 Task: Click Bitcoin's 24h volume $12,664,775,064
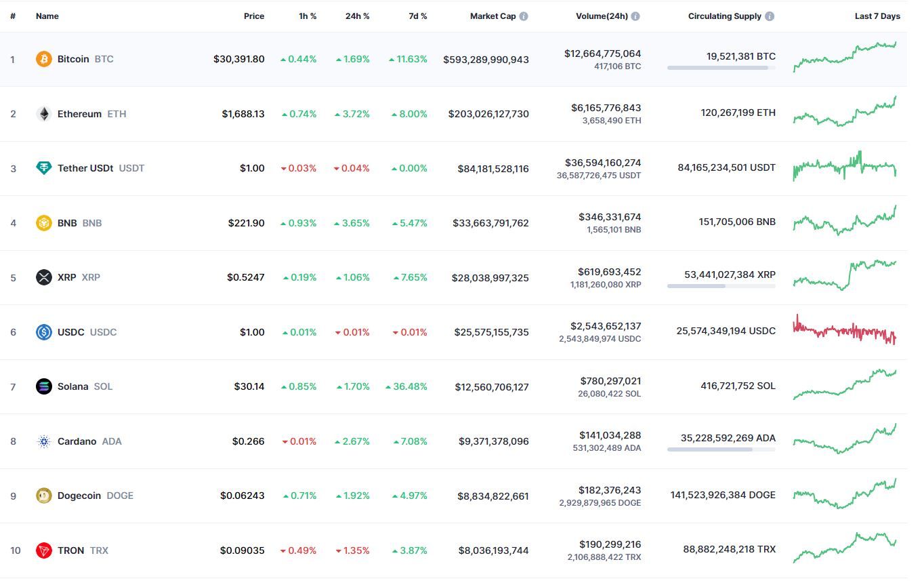(x=603, y=54)
